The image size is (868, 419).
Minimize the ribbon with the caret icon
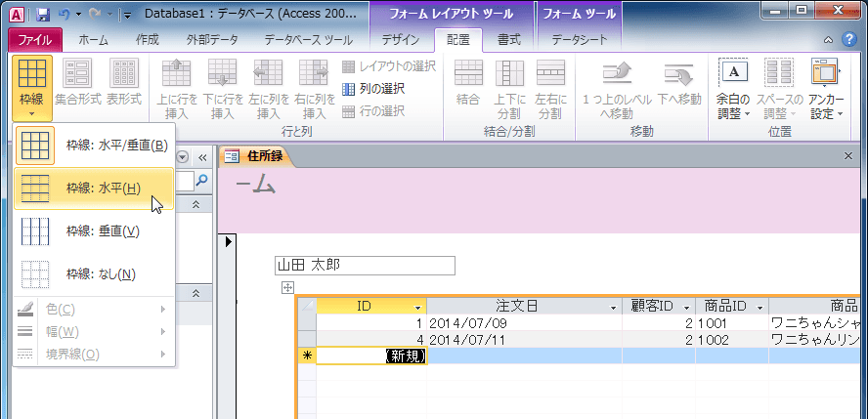(828, 40)
